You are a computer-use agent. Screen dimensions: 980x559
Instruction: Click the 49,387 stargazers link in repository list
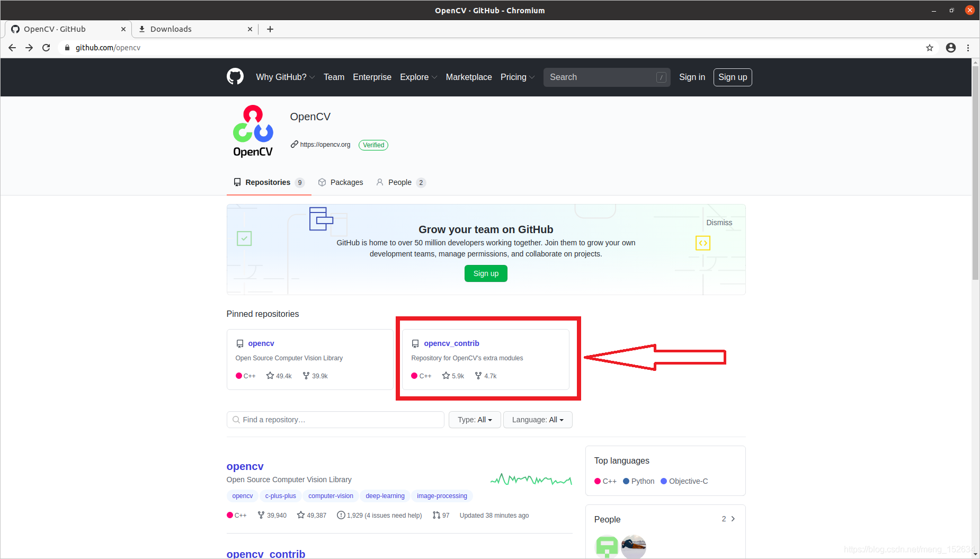pos(311,515)
